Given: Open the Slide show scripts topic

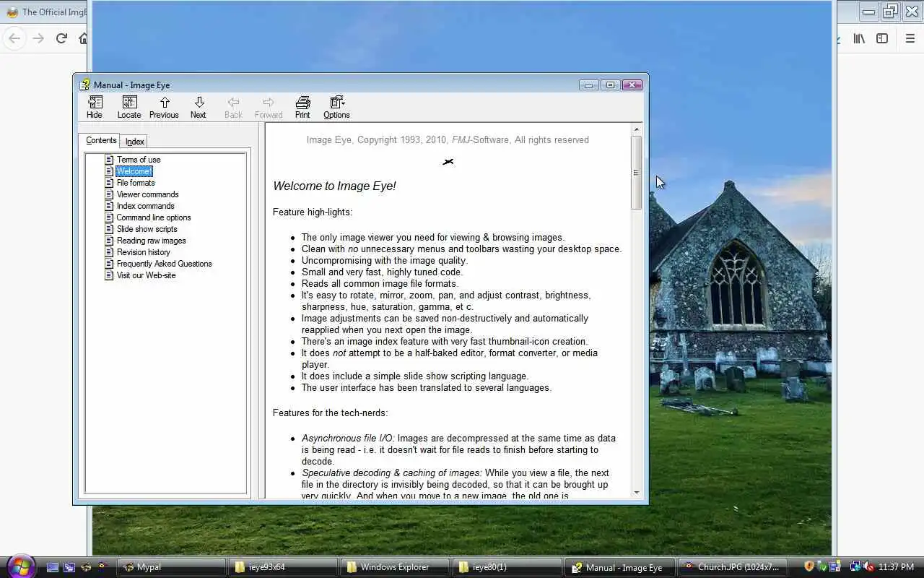Looking at the screenshot, I should 147,229.
